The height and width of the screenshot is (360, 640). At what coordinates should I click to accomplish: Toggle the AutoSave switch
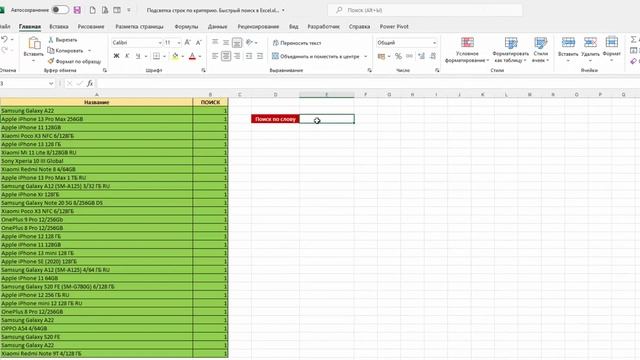coord(60,10)
